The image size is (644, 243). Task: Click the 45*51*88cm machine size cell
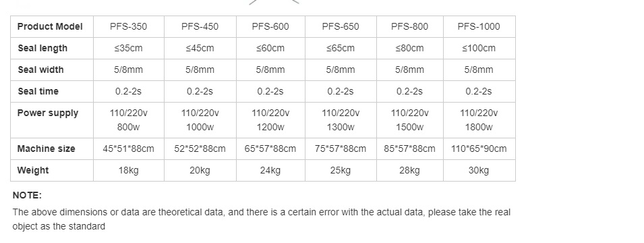click(x=129, y=149)
